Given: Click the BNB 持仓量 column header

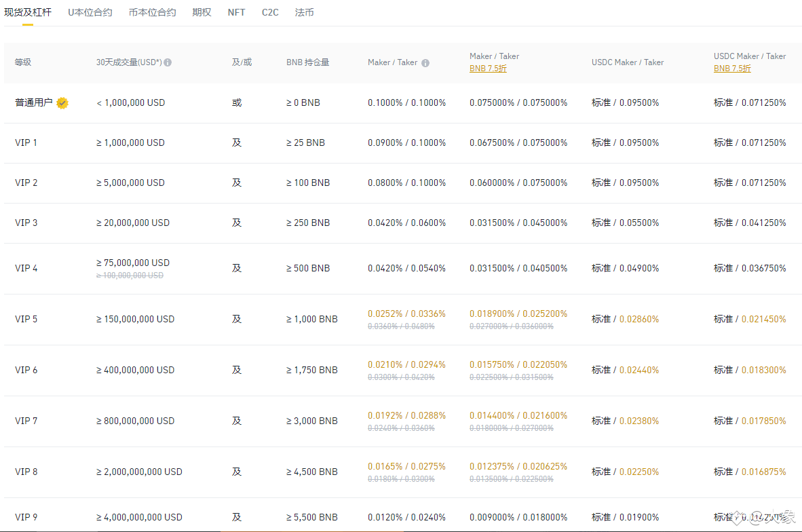Looking at the screenshot, I should tap(308, 62).
